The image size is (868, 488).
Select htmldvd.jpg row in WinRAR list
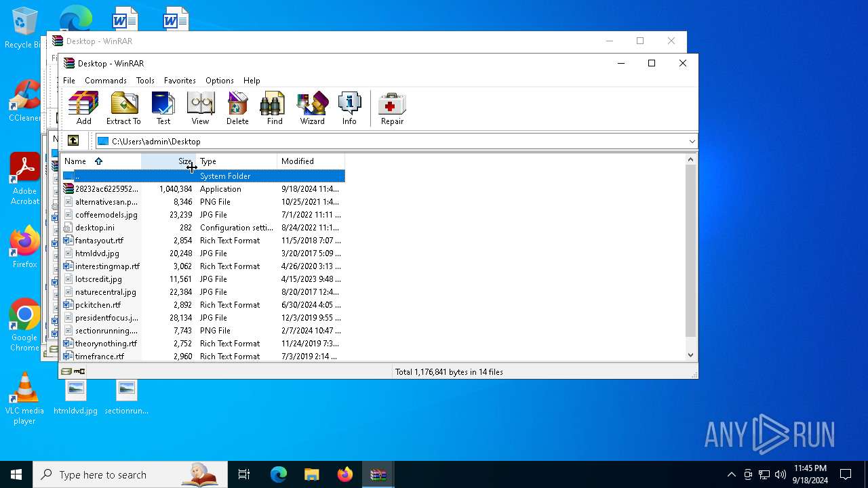coord(203,253)
